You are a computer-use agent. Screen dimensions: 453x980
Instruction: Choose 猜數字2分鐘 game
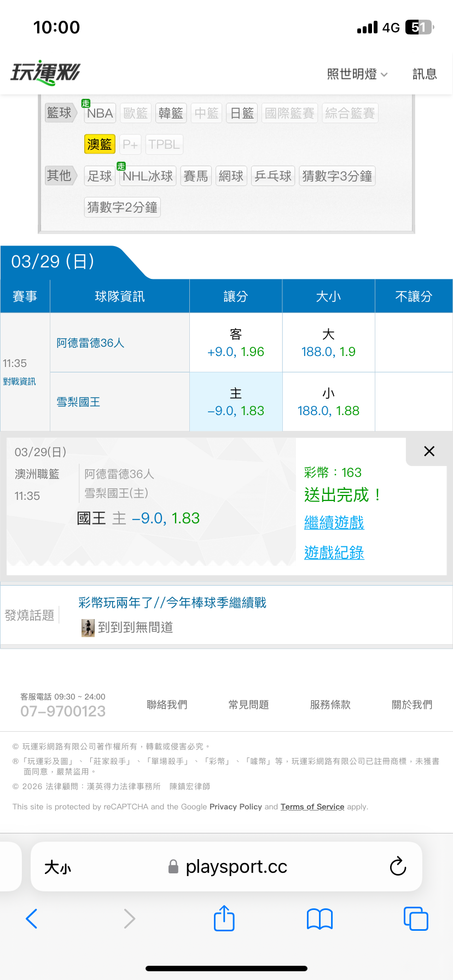[122, 207]
